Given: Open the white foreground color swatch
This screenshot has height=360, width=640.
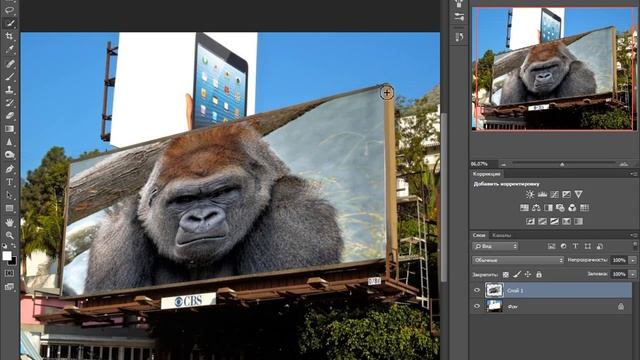Looking at the screenshot, I should tap(7, 256).
